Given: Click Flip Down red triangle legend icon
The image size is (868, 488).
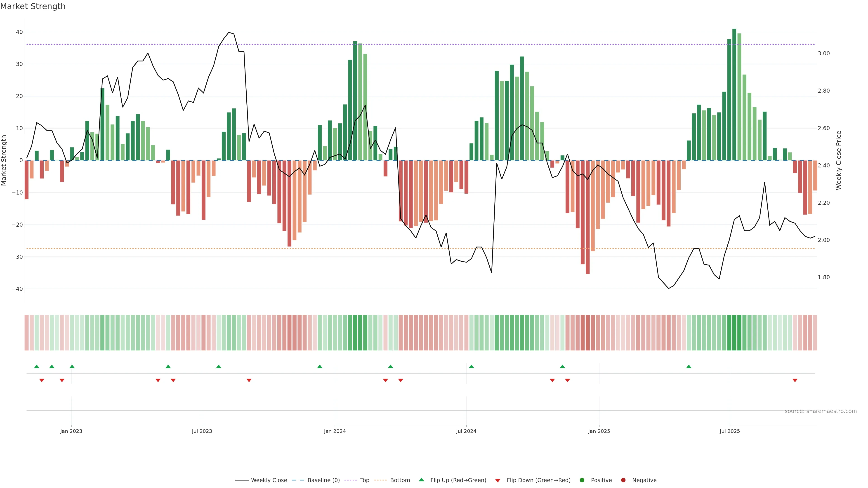Looking at the screenshot, I should coord(498,481).
